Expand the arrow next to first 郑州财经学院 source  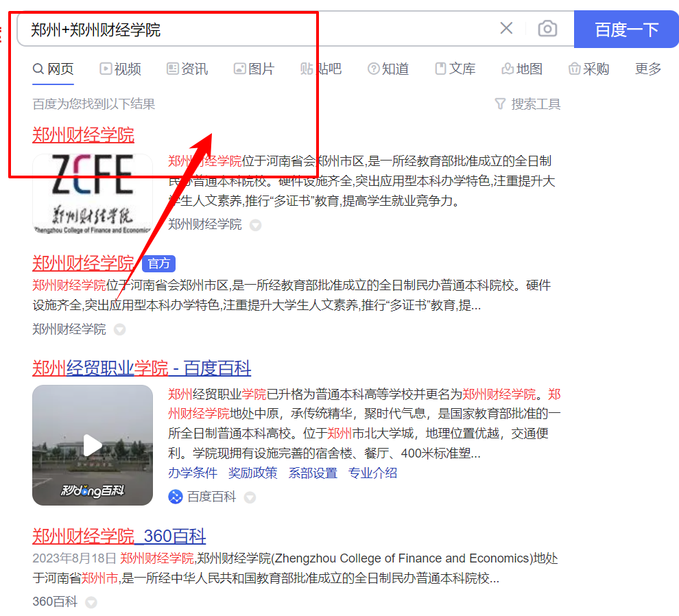[x=256, y=225]
